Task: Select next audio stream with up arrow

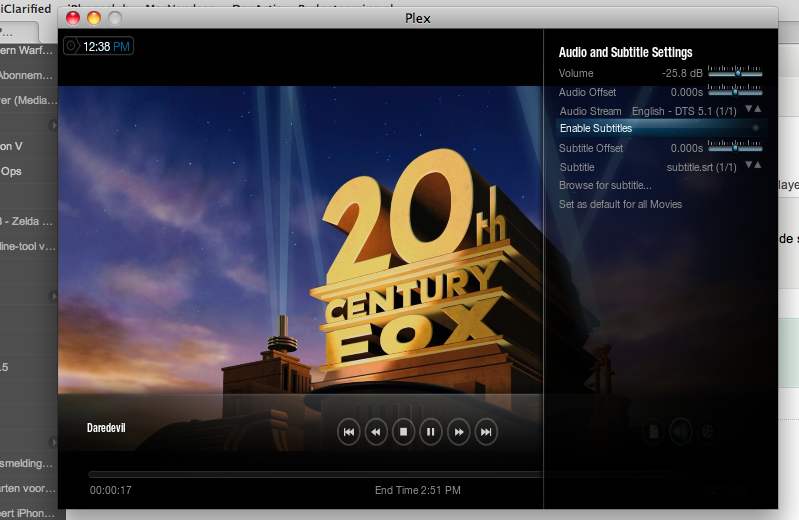Action: [758, 109]
